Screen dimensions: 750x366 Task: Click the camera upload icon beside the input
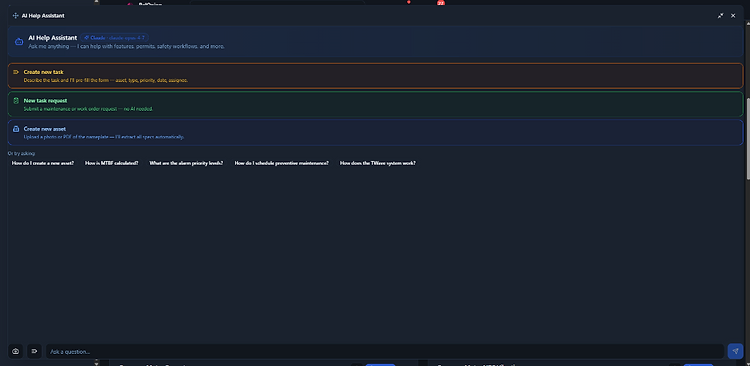coord(15,351)
